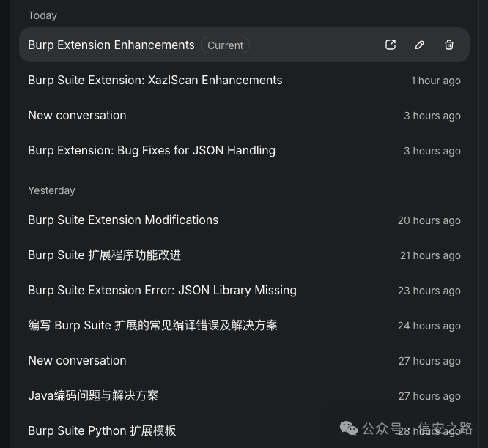Open 编写 Burp Suite 扩展的常见编译错误及解决方案
This screenshot has height=448, width=488.
[x=244, y=326]
